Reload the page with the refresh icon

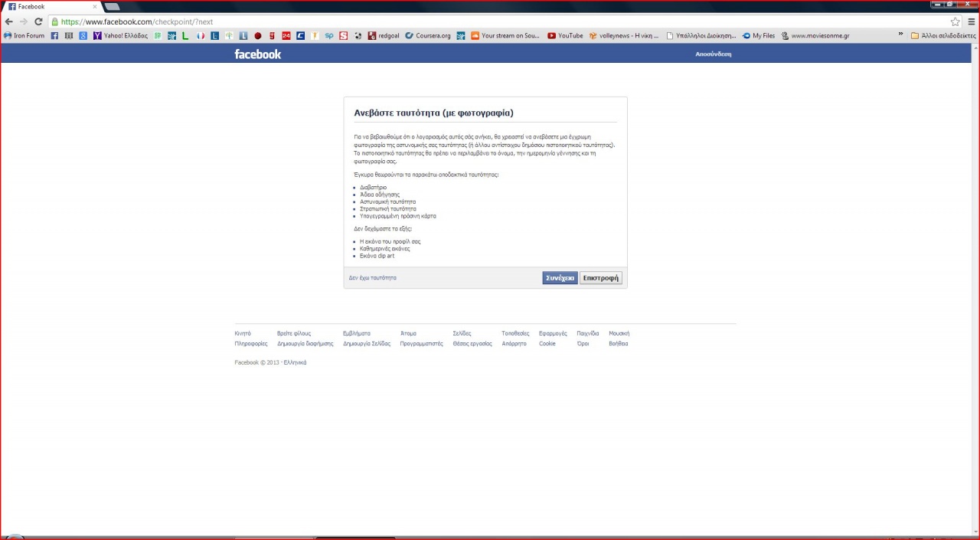tap(38, 21)
